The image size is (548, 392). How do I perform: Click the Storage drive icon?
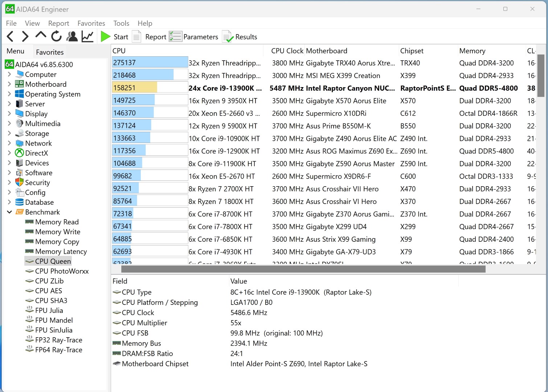(x=20, y=133)
